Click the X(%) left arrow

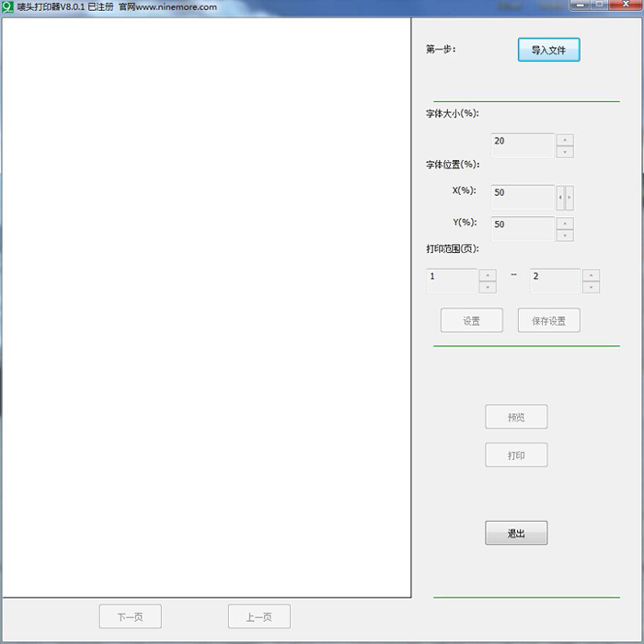(x=560, y=198)
